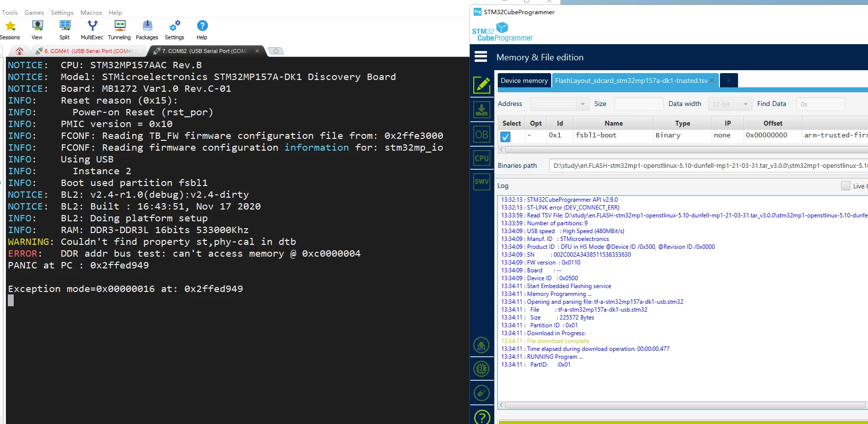Screen dimensions: 868x424
Task: Expand the Address dropdown
Action: 582,104
